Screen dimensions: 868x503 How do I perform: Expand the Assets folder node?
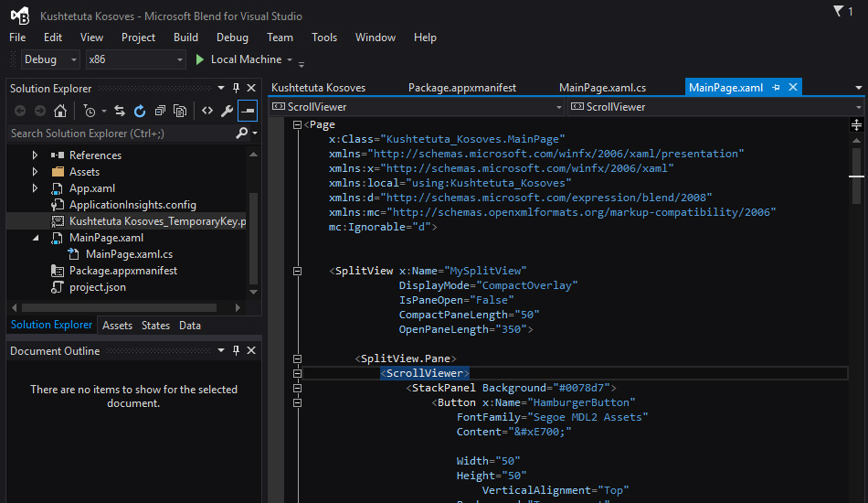[35, 172]
